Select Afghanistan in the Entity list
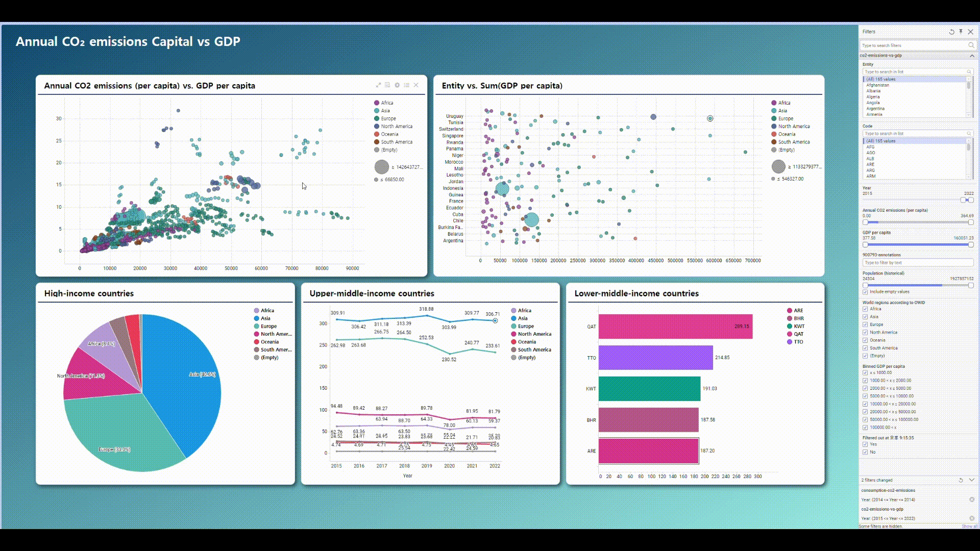980x551 pixels. pos(877,85)
